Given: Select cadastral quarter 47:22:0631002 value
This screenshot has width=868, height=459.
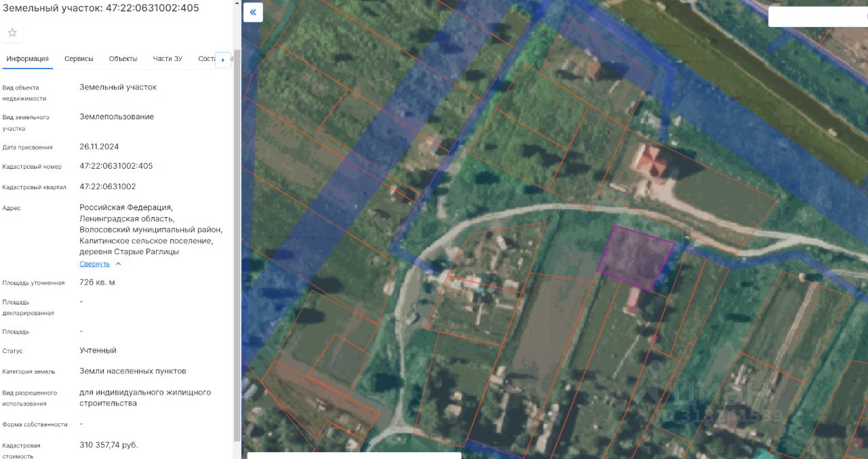Looking at the screenshot, I should 107,186.
